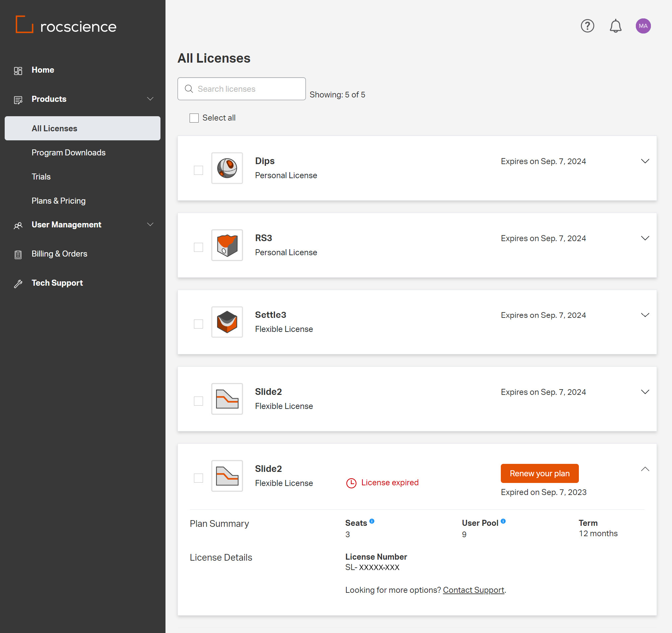Click the Billing & Orders document icon

(x=18, y=255)
